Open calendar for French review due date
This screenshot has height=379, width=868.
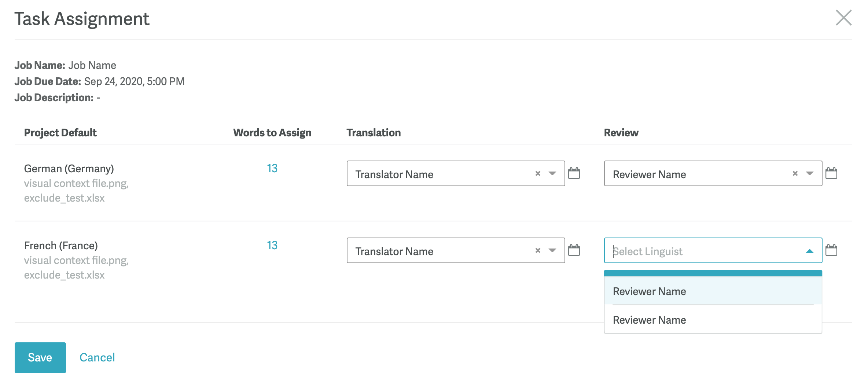tap(831, 250)
